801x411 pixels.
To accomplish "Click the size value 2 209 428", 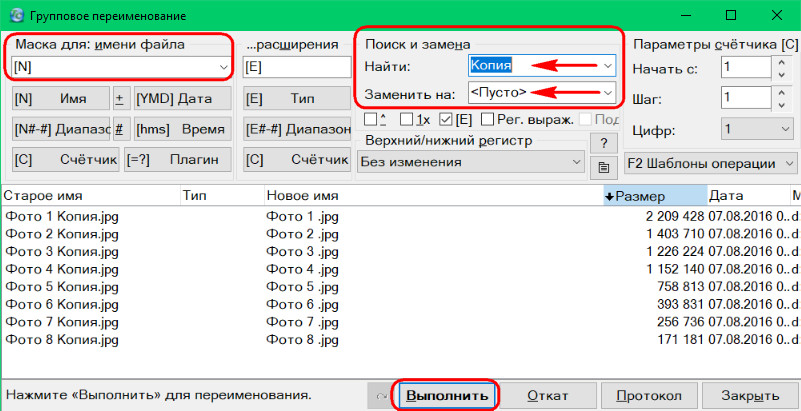I will (675, 216).
